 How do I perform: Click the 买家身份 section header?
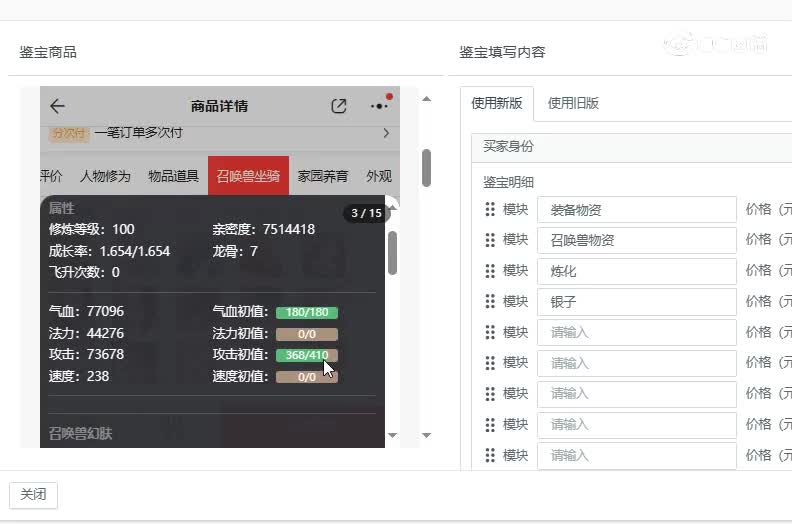click(631, 147)
